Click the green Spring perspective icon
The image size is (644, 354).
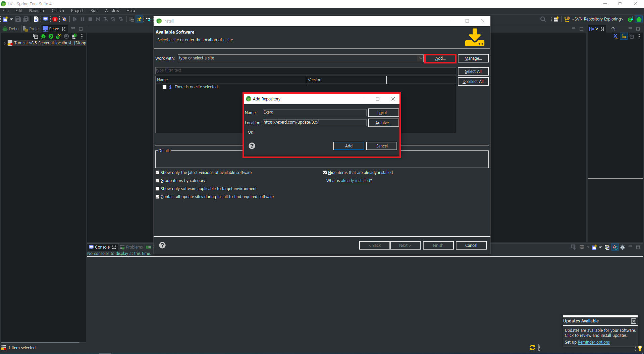click(x=631, y=19)
